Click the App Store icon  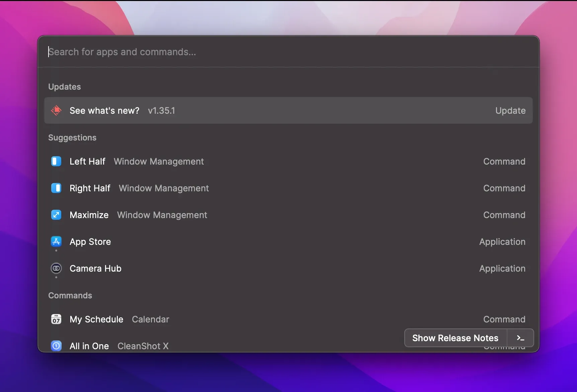pos(56,241)
